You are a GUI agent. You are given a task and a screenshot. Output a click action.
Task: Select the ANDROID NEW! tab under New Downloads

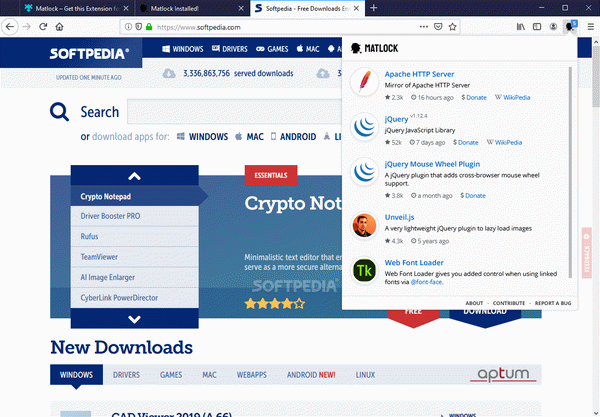pos(311,375)
